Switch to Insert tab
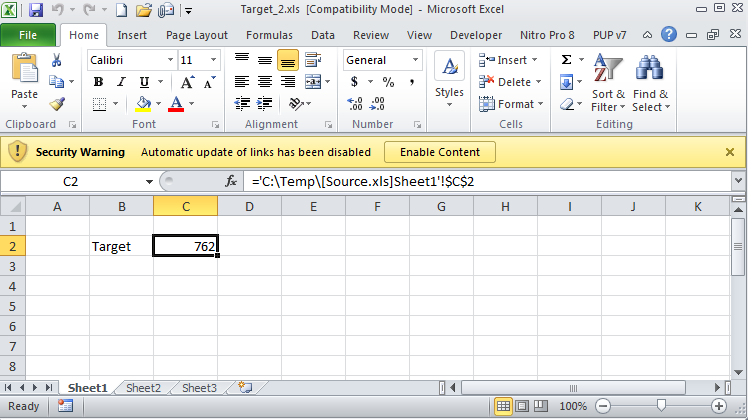The height and width of the screenshot is (420, 748). point(132,35)
